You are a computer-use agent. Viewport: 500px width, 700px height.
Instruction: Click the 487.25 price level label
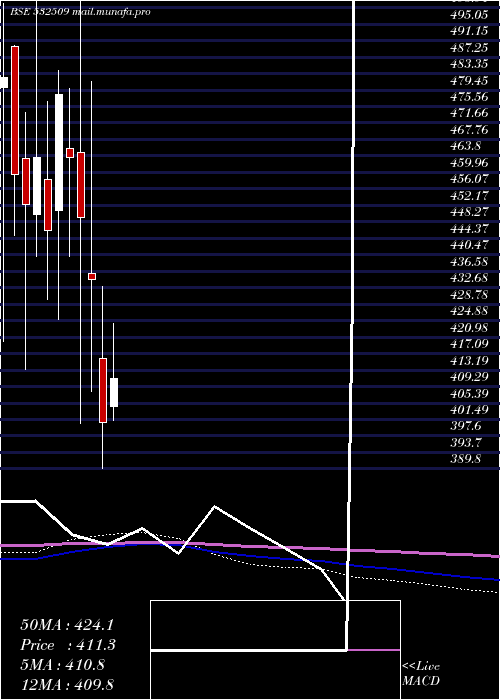point(469,48)
